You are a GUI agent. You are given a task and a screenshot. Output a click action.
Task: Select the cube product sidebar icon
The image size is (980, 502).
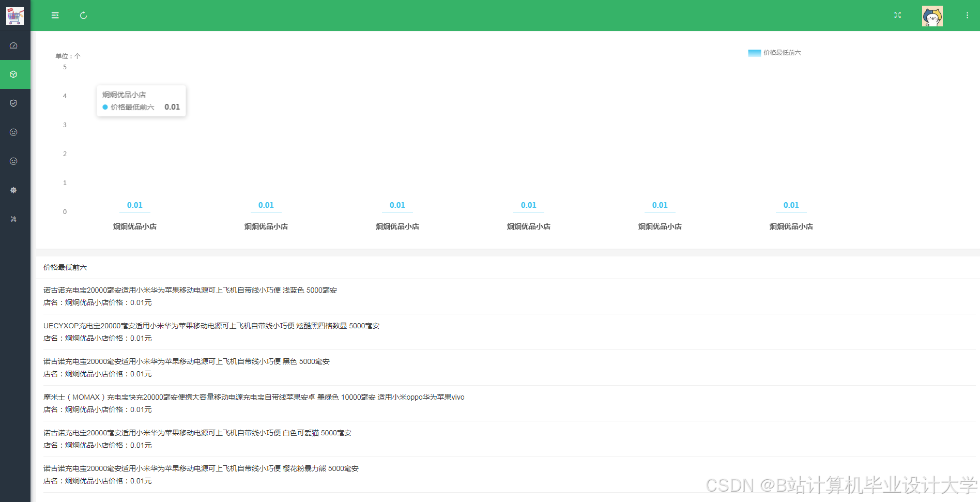point(13,74)
